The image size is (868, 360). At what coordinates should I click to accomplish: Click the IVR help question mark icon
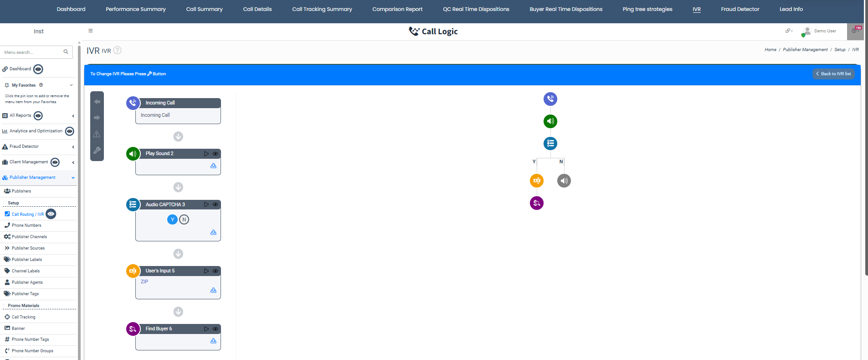[118, 50]
